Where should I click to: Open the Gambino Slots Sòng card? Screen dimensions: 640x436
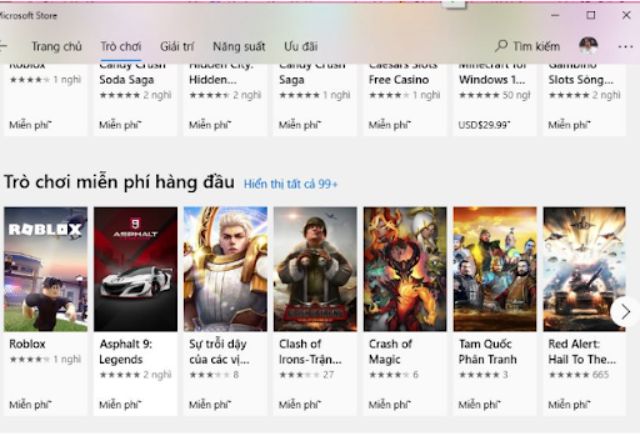tap(584, 100)
